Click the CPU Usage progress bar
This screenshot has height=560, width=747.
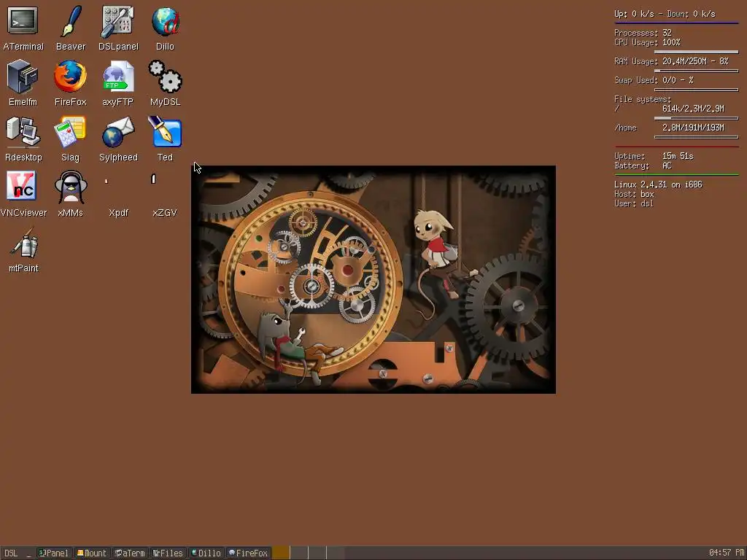click(696, 52)
